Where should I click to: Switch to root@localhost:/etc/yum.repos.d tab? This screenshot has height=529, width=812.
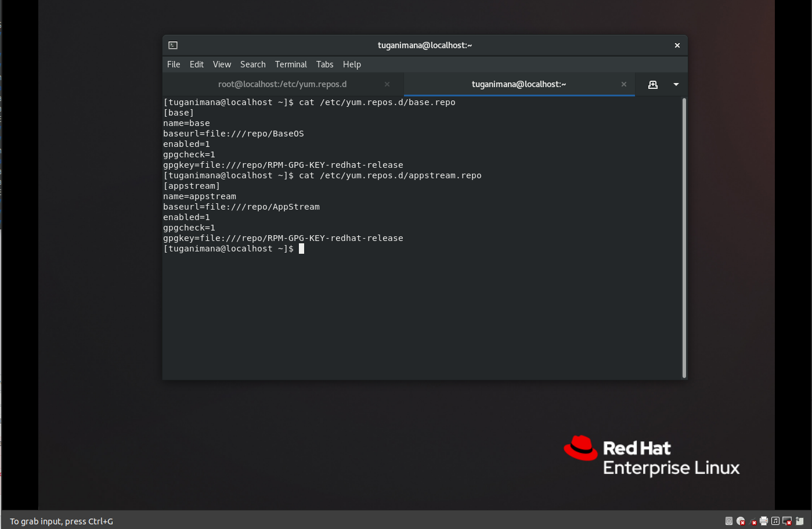click(282, 84)
